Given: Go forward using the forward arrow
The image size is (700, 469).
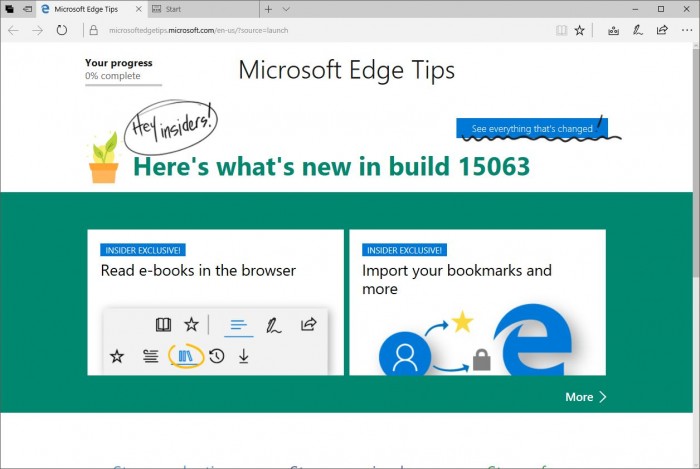Looking at the screenshot, I should (38, 30).
